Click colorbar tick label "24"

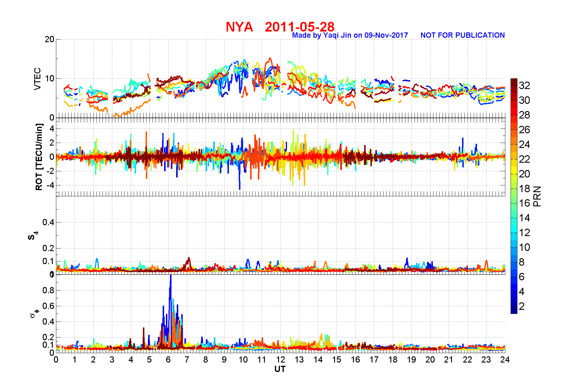pyautogui.click(x=524, y=144)
